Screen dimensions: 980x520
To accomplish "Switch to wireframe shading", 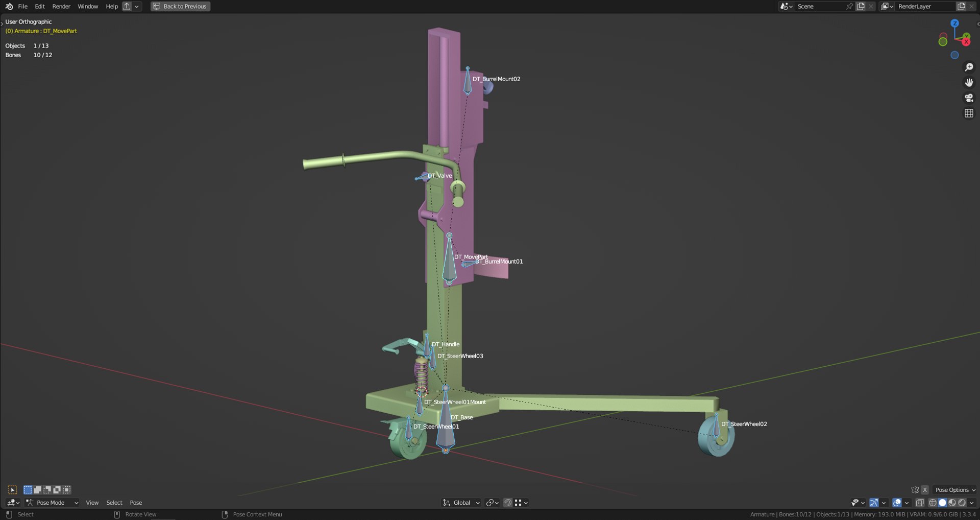I will coord(933,503).
